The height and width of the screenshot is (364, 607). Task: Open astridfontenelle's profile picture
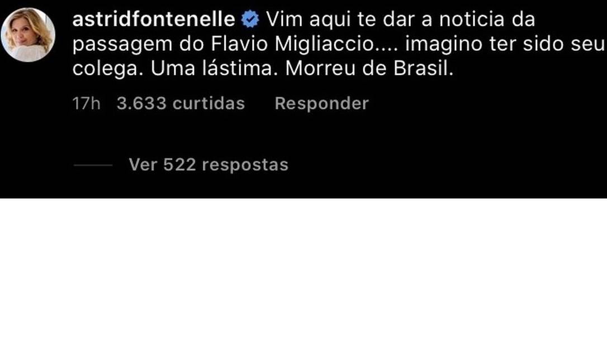coord(28,35)
